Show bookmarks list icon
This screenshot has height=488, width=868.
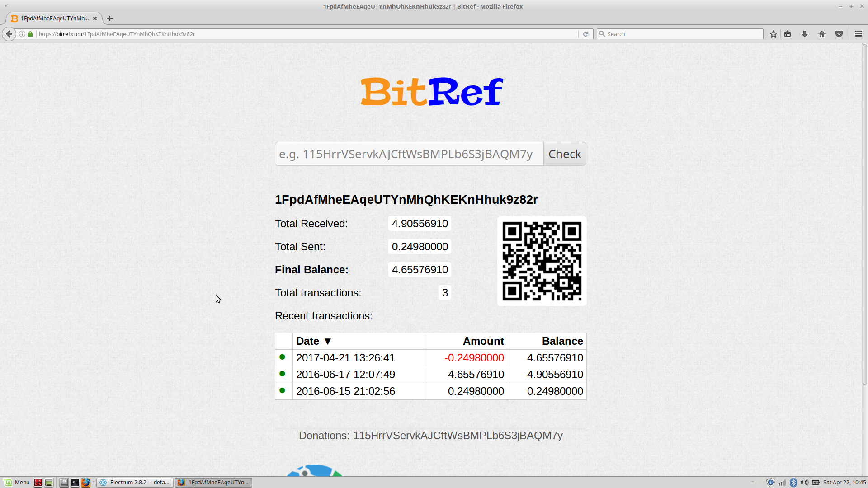point(788,34)
